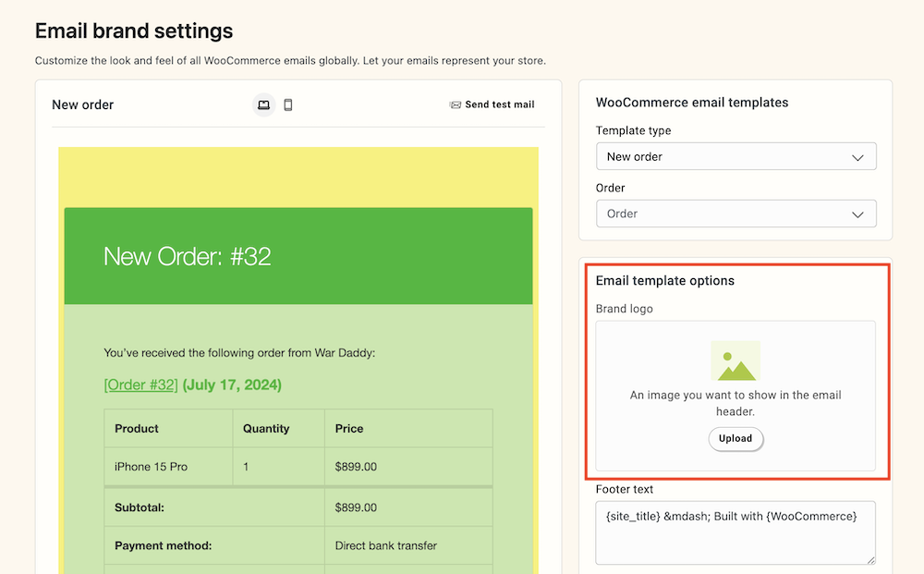Click the Email brand settings title

(134, 31)
